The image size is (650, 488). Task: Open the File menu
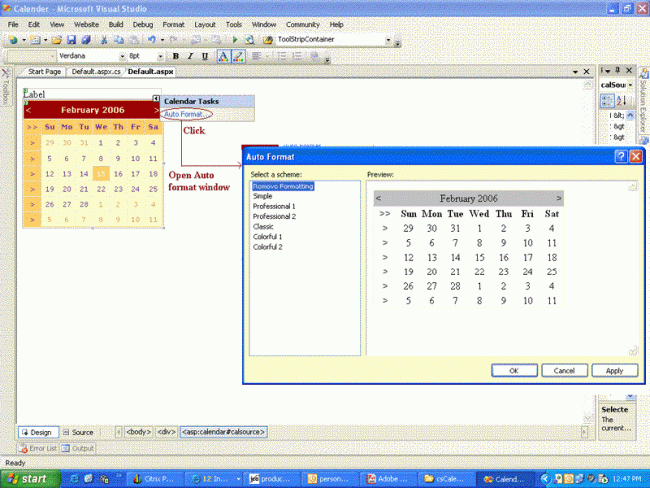tap(13, 24)
